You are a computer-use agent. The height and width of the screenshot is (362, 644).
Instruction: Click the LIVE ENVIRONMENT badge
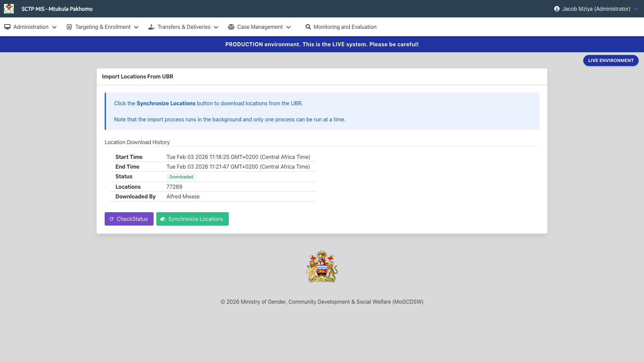pyautogui.click(x=610, y=60)
